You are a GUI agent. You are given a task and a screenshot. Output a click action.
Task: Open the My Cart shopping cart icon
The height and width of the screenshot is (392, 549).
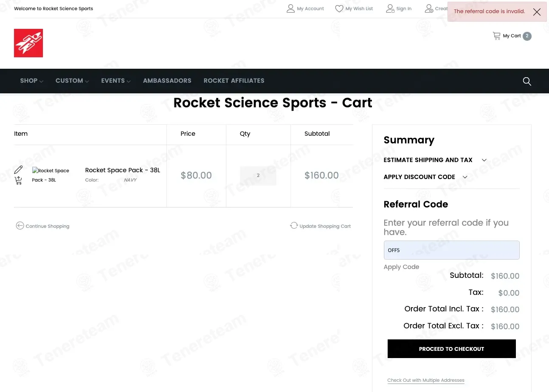tap(496, 36)
